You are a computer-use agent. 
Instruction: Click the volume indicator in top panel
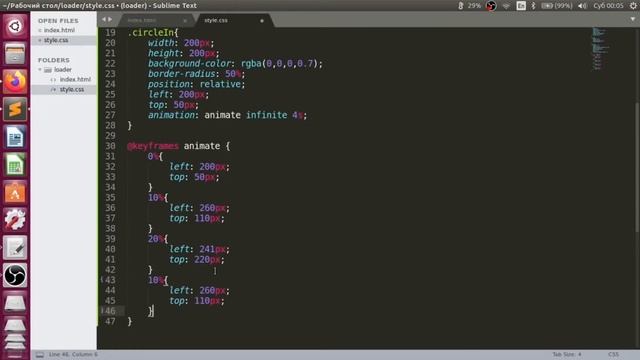click(x=582, y=6)
